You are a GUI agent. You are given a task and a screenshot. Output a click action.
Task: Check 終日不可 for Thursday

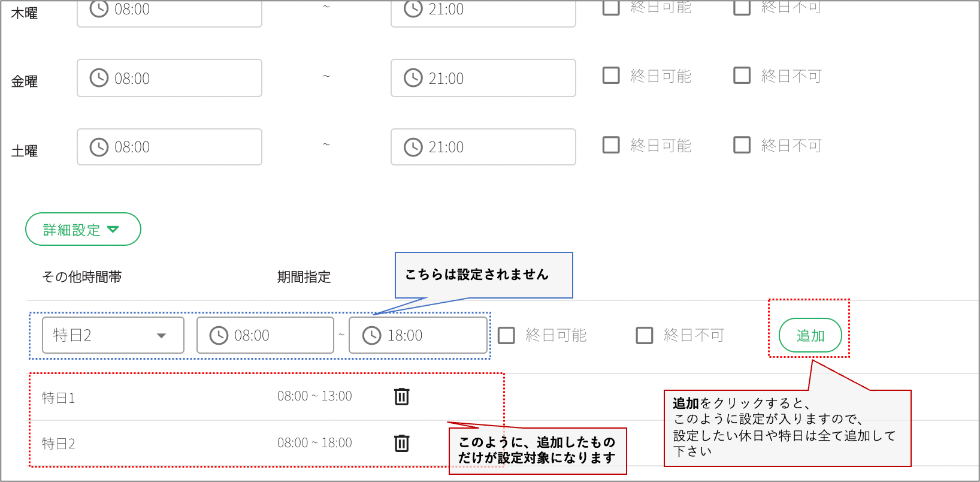pyautogui.click(x=742, y=7)
